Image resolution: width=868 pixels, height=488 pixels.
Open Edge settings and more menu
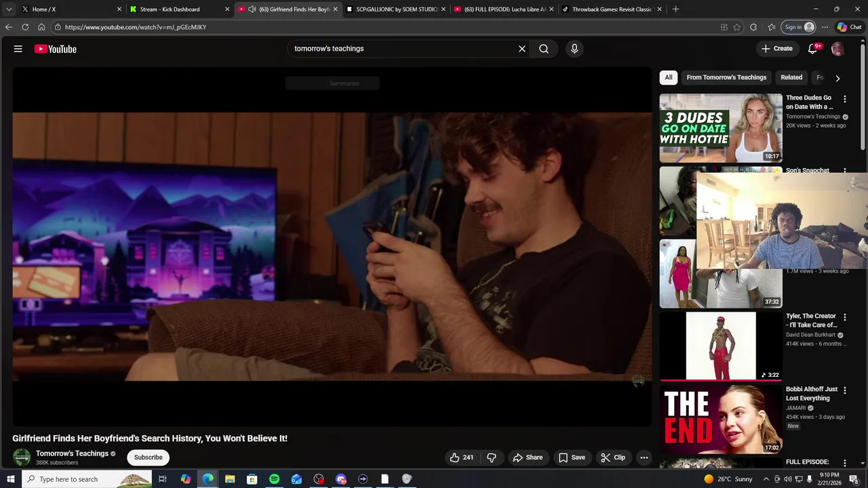(x=825, y=27)
